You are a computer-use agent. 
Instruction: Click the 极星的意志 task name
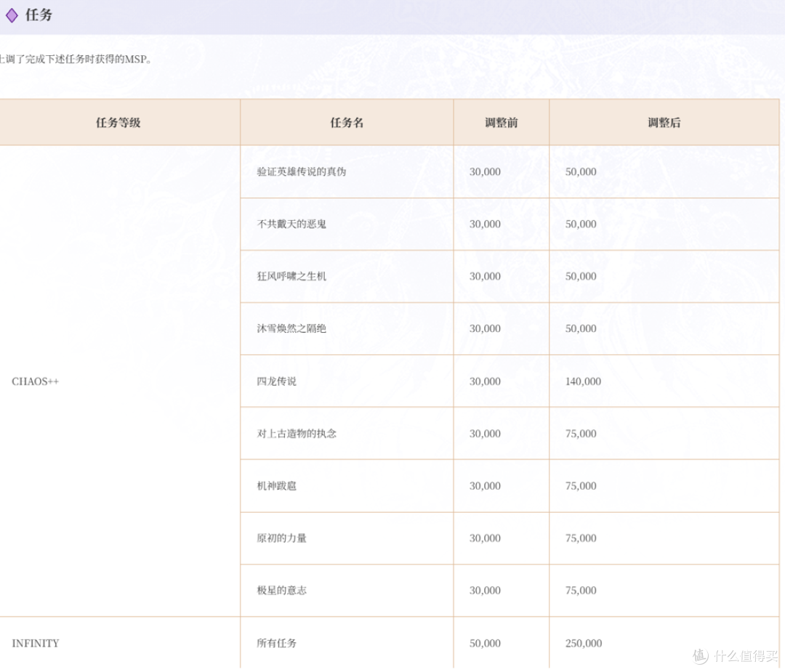click(x=281, y=591)
